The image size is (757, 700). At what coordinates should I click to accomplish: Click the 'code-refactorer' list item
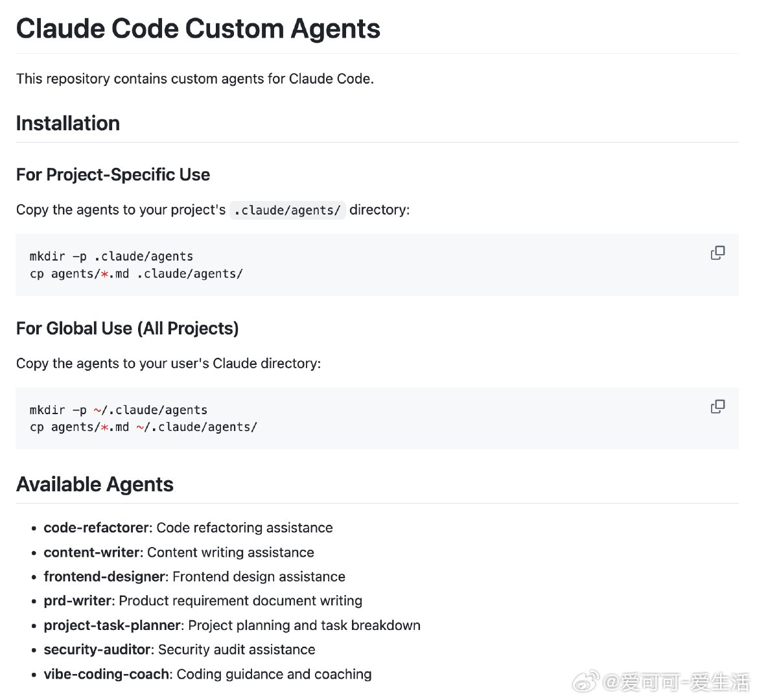pos(189,528)
